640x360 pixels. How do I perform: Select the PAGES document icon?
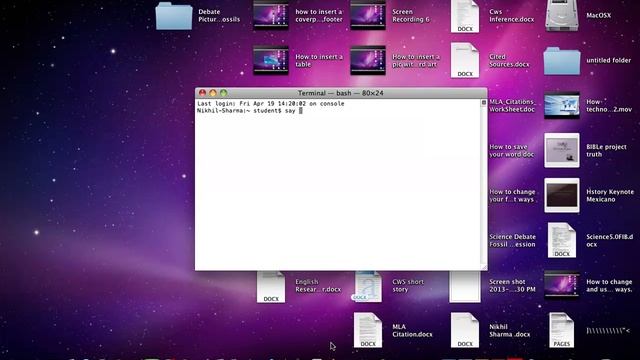pos(562,330)
